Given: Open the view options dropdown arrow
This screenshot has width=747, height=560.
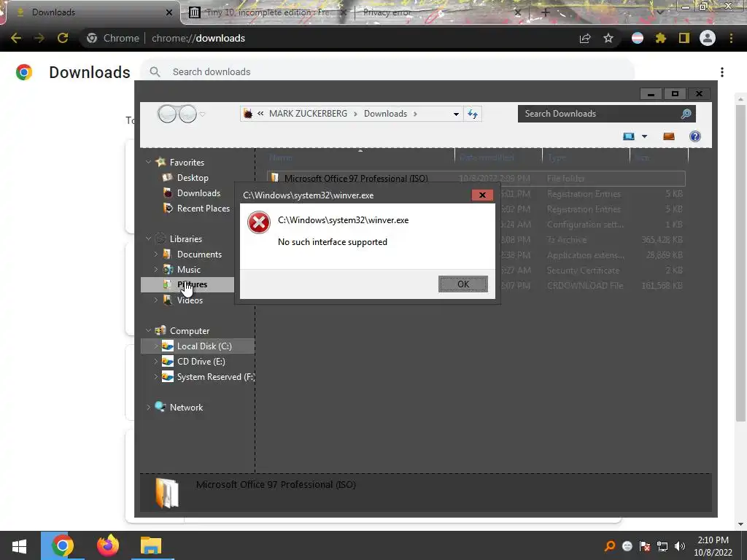Looking at the screenshot, I should pos(645,136).
